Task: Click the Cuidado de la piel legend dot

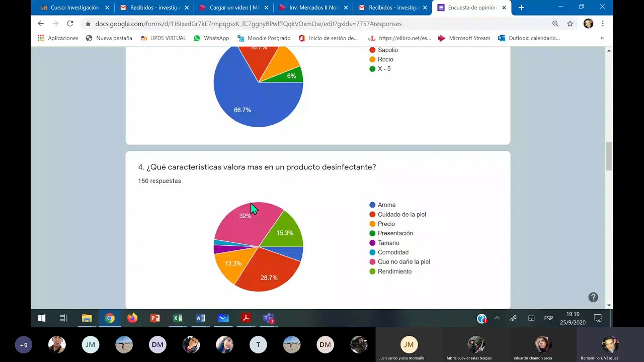Action: (372, 214)
